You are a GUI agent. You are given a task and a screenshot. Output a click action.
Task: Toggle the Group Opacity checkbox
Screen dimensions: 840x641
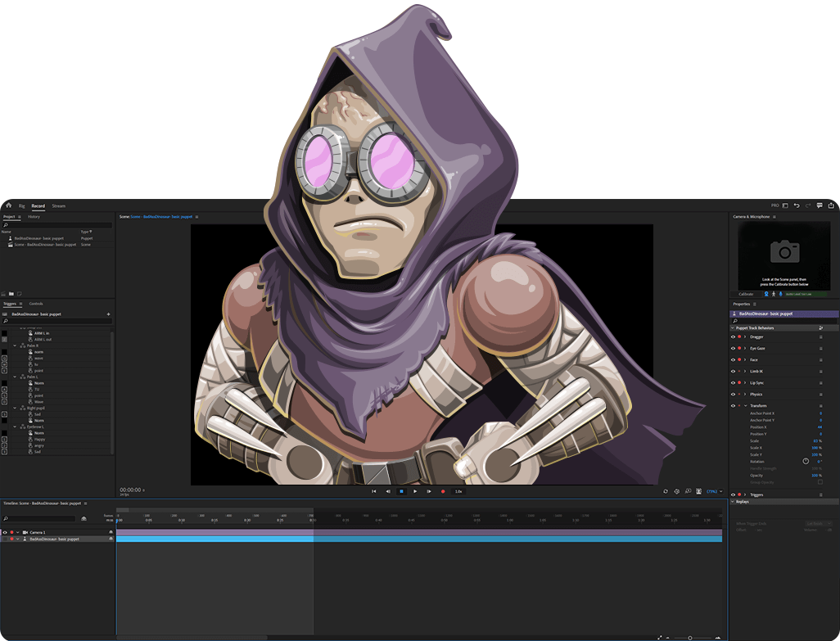tap(820, 482)
